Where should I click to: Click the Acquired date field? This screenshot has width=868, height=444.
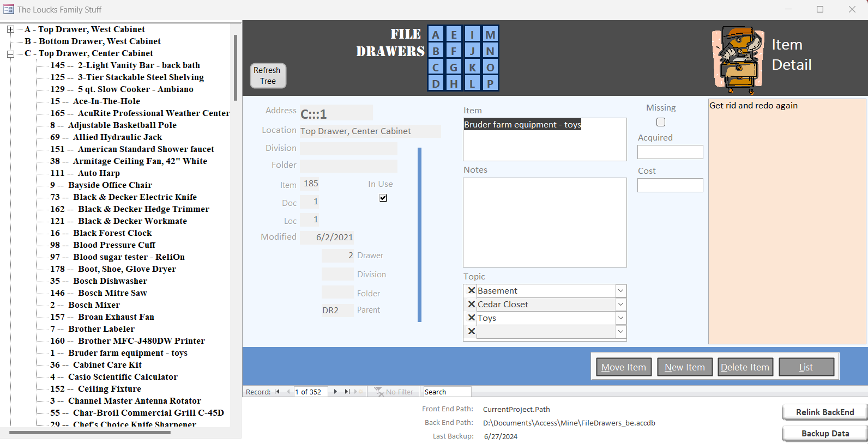[670, 152]
